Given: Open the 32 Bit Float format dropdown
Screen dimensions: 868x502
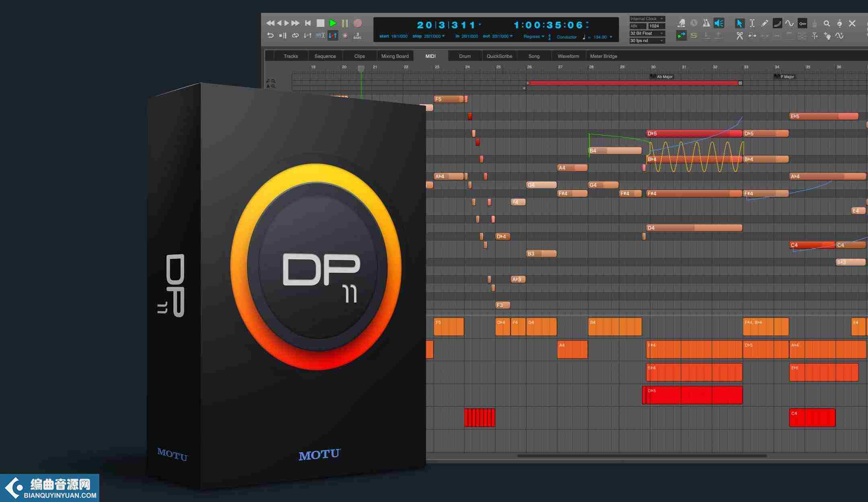Looking at the screenshot, I should coord(647,33).
